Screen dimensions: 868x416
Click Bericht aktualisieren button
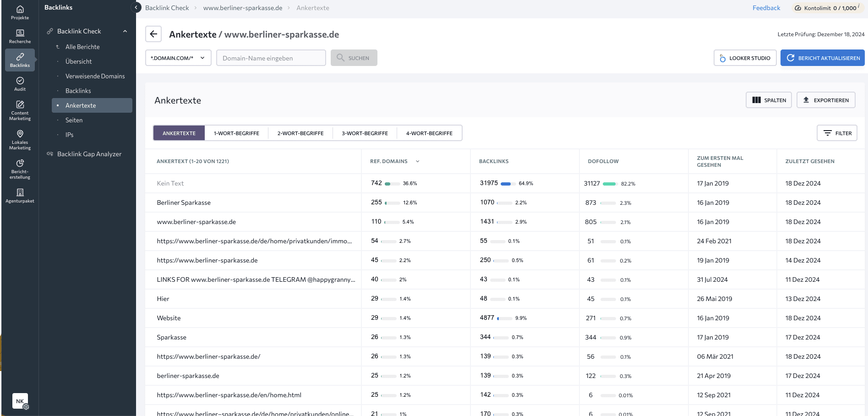(823, 58)
